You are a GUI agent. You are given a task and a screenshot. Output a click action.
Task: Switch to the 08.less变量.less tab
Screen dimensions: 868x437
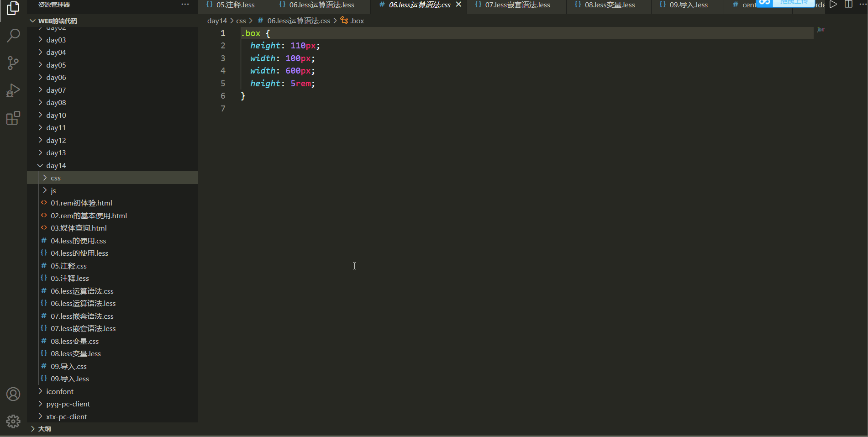[x=610, y=5]
